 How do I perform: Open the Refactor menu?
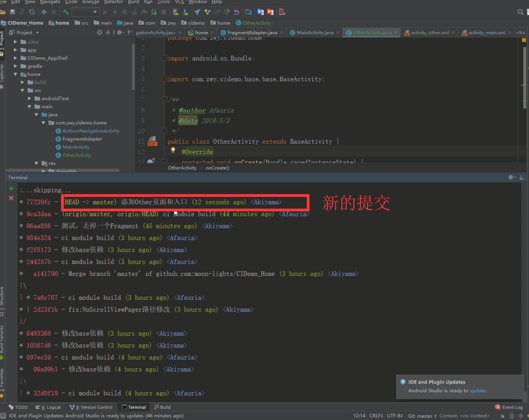click(113, 2)
